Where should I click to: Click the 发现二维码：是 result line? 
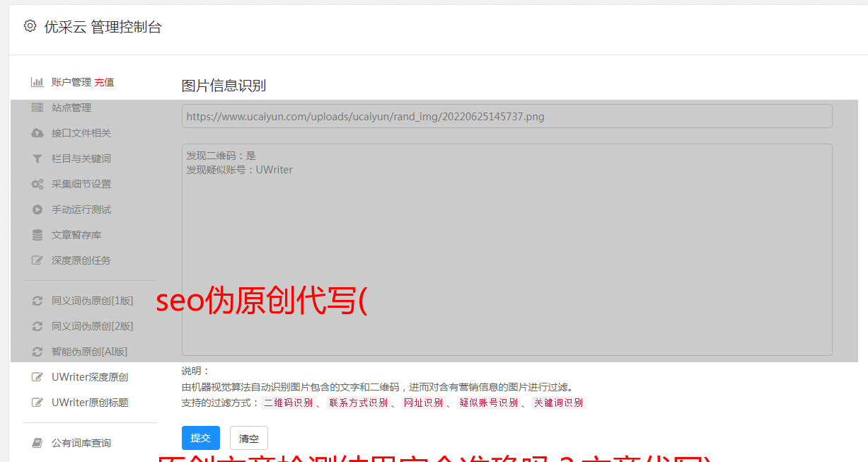click(221, 156)
